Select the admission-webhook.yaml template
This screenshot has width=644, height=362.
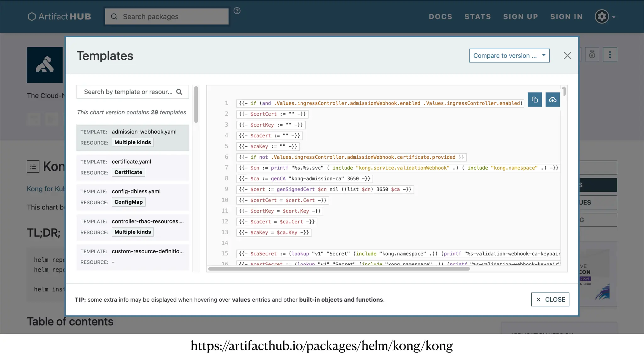(x=132, y=138)
